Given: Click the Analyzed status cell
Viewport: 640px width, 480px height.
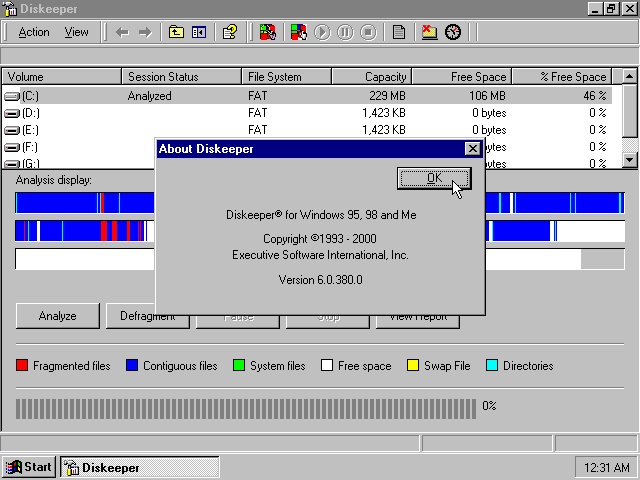Looking at the screenshot, I should click(149, 96).
